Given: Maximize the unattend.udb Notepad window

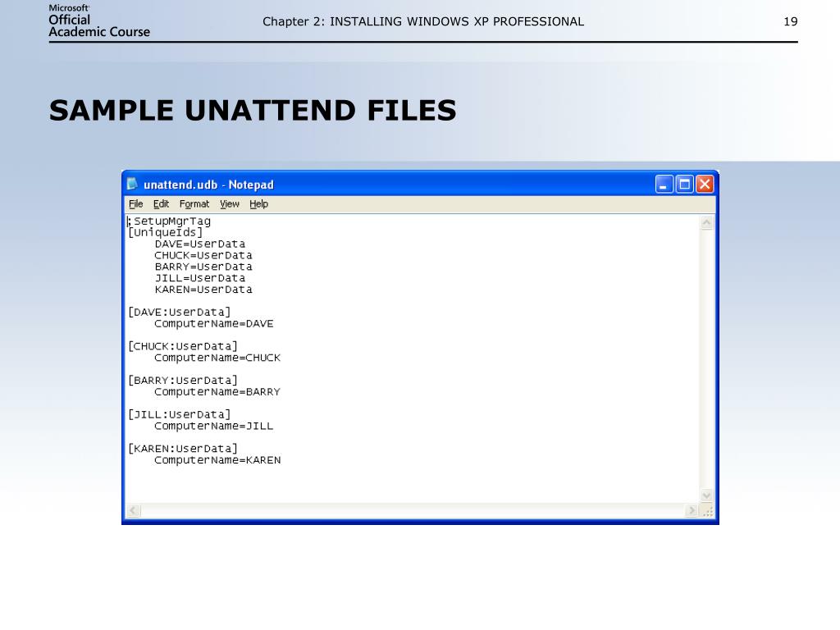Looking at the screenshot, I should click(x=684, y=185).
